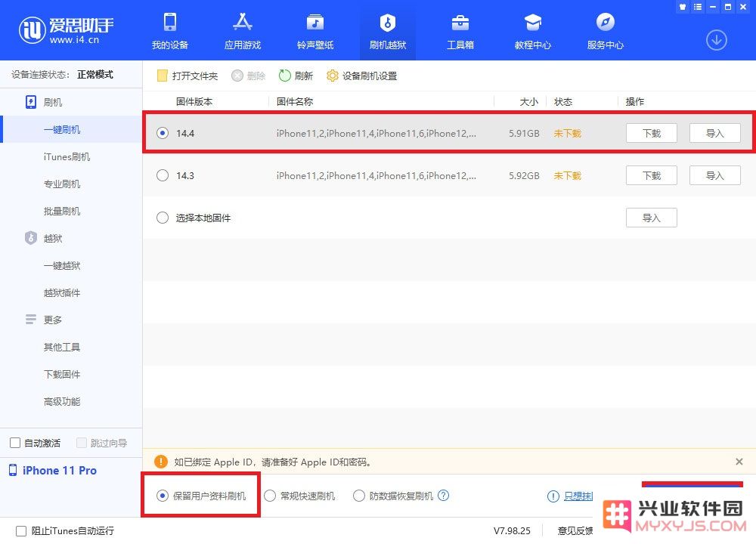
Task: Open the list menu icon in title bar
Action: [x=698, y=7]
